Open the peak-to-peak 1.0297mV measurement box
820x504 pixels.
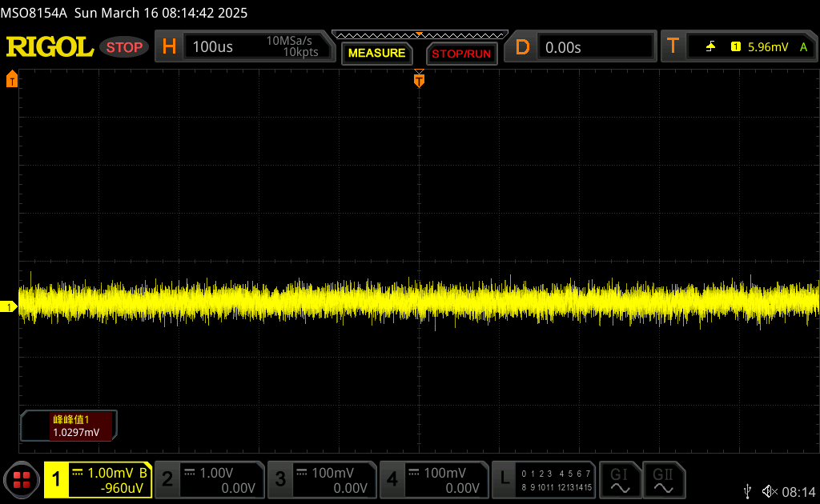pyautogui.click(x=69, y=426)
